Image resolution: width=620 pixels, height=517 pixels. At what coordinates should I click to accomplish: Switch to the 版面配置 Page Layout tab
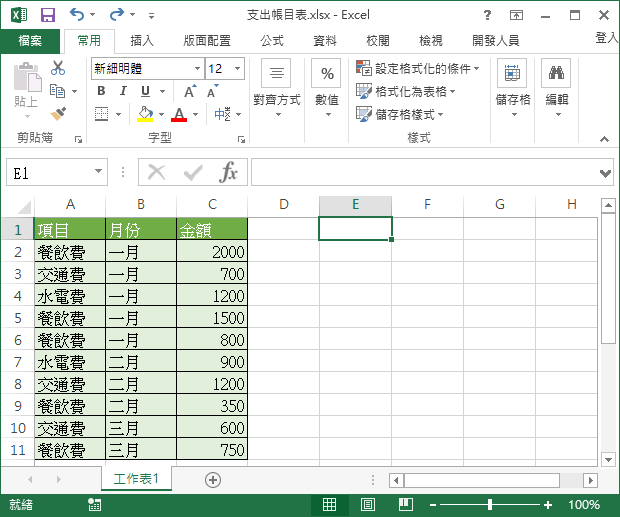[x=207, y=40]
